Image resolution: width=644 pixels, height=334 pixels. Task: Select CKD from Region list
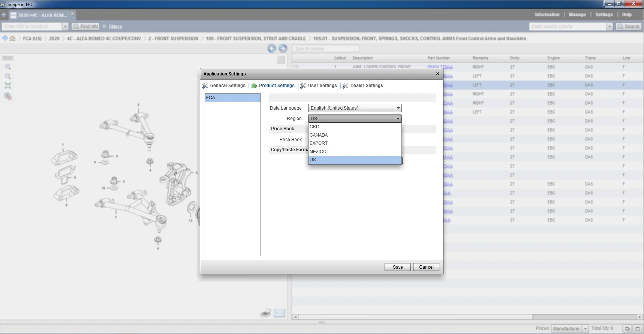pyautogui.click(x=355, y=127)
